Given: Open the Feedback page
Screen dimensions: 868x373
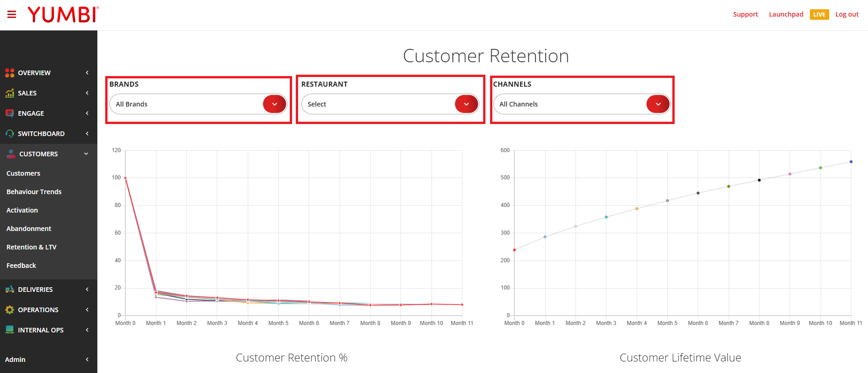Looking at the screenshot, I should 21,266.
